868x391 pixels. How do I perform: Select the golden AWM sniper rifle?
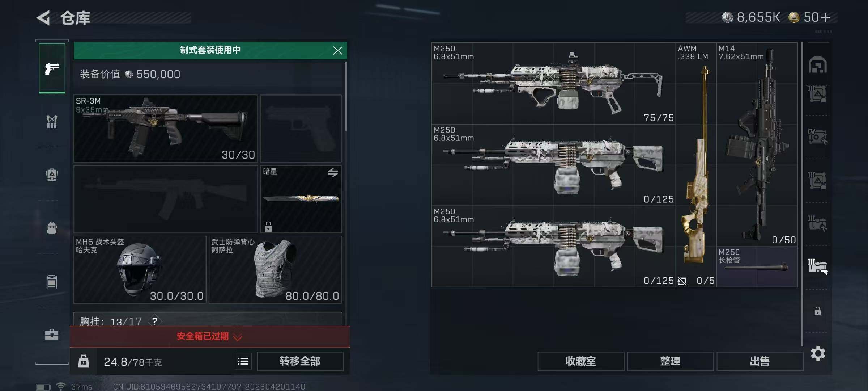point(696,165)
